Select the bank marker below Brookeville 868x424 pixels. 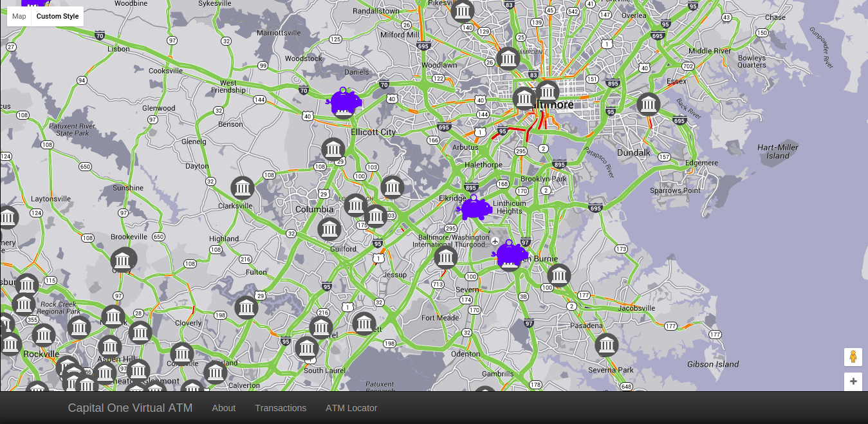(x=123, y=260)
